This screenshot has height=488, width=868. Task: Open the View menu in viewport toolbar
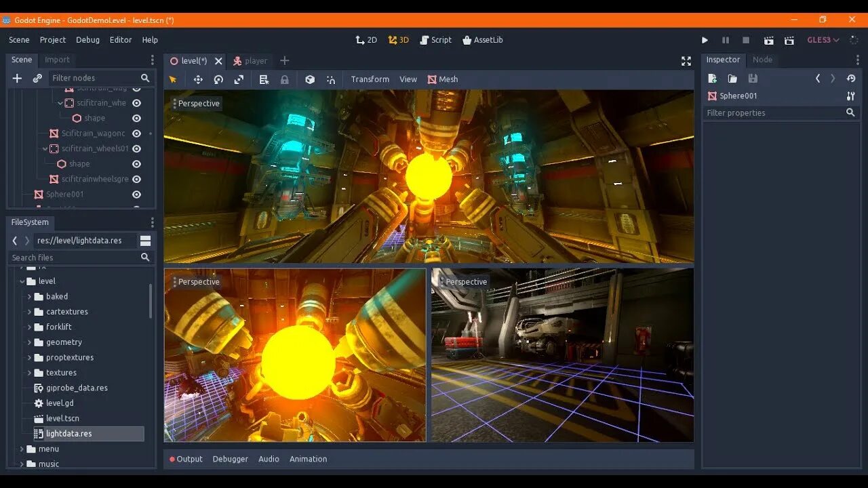(x=408, y=79)
